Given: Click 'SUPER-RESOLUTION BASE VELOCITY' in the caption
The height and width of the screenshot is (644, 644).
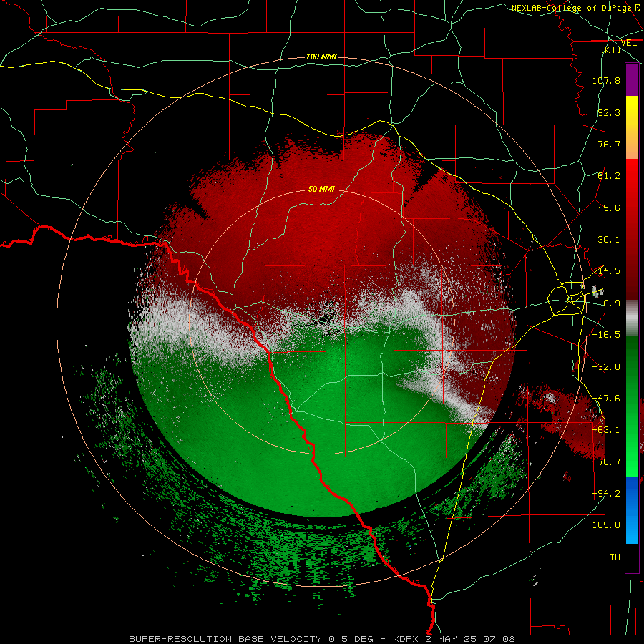Looking at the screenshot, I should pyautogui.click(x=225, y=639).
